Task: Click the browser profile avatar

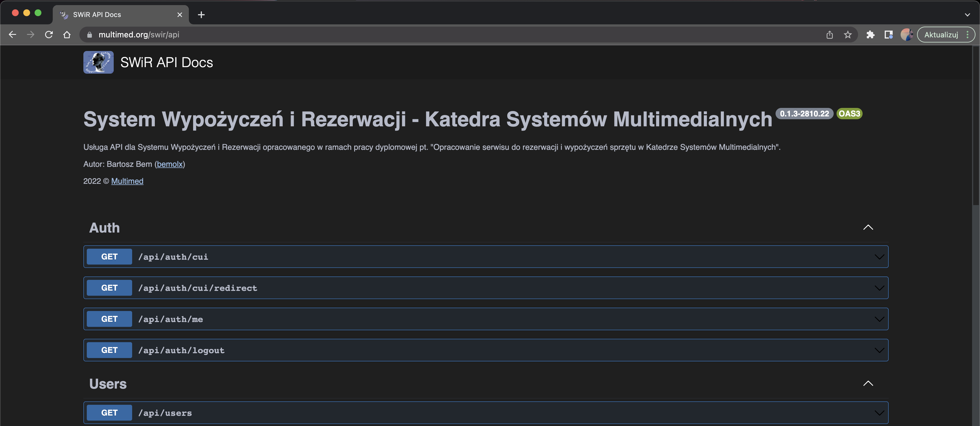Action: point(907,35)
